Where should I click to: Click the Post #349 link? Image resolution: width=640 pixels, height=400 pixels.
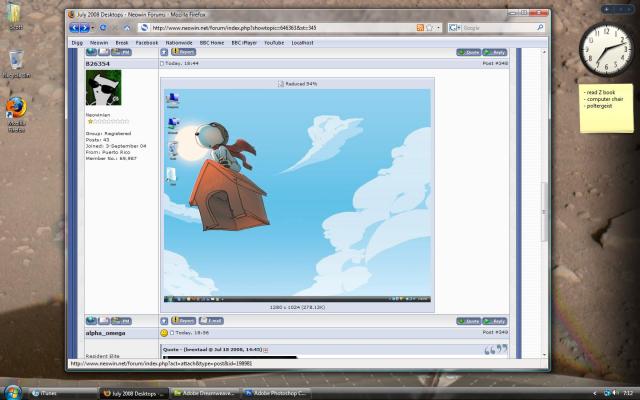click(495, 333)
